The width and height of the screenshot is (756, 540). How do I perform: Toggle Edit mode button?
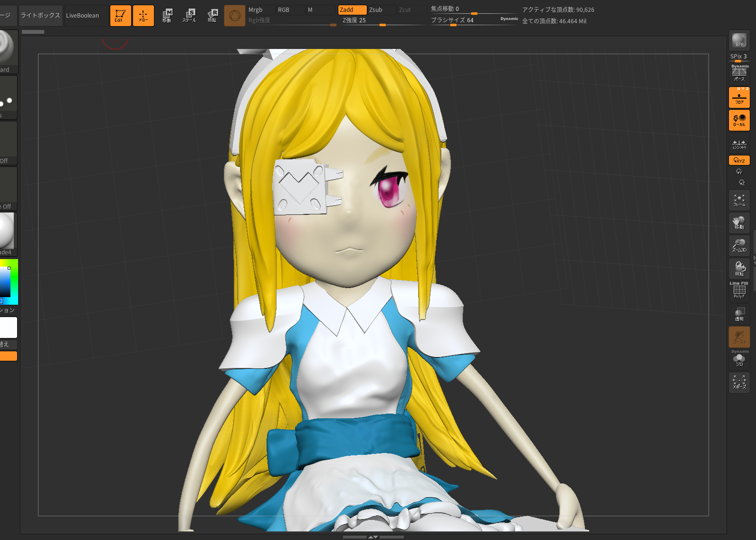[121, 16]
